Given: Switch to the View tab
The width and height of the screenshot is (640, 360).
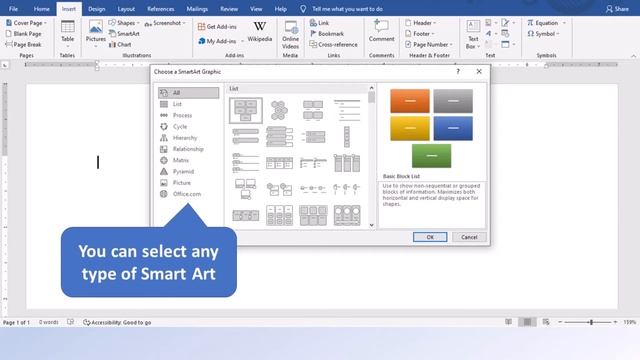Looking at the screenshot, I should coord(256,9).
